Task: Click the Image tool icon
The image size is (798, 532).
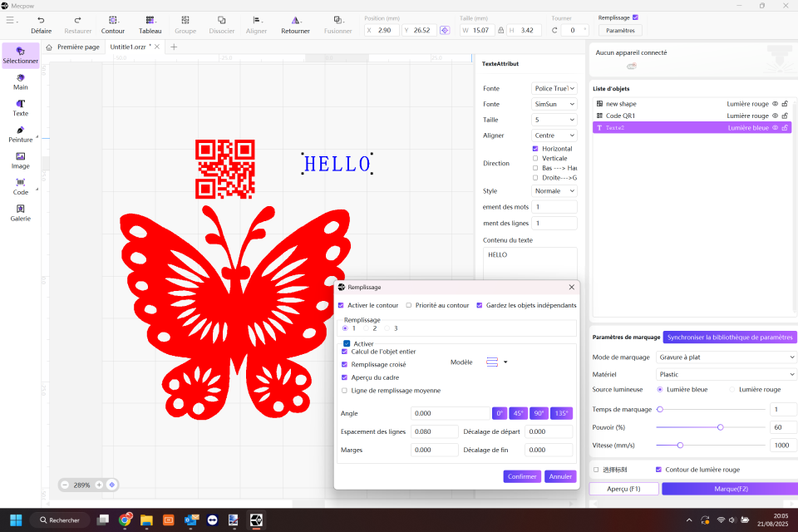Action: point(20,160)
